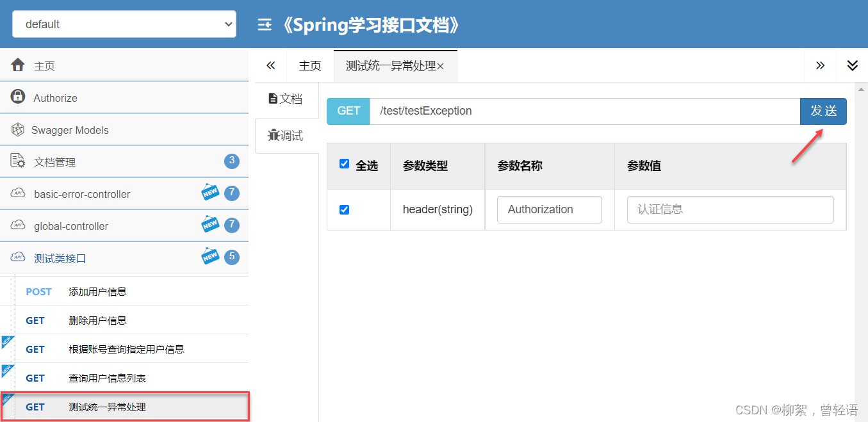Open the tab options double-chevron dropdown

(x=852, y=66)
